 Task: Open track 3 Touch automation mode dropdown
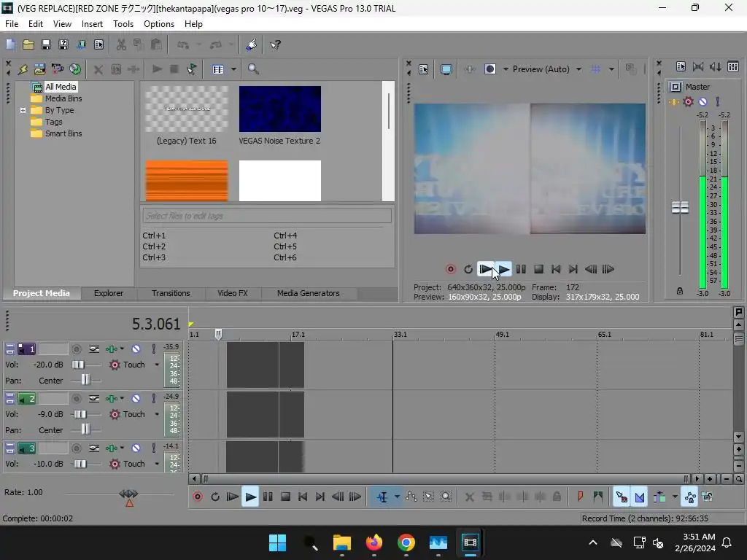tap(157, 464)
